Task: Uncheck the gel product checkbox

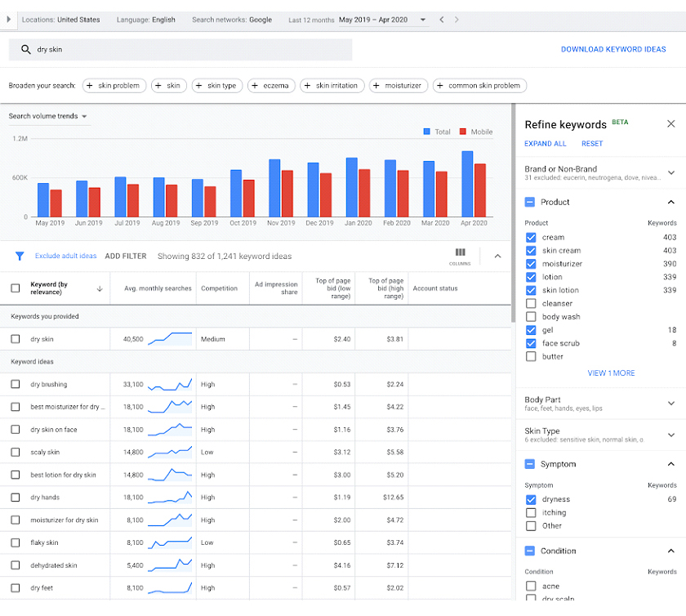Action: (531, 330)
